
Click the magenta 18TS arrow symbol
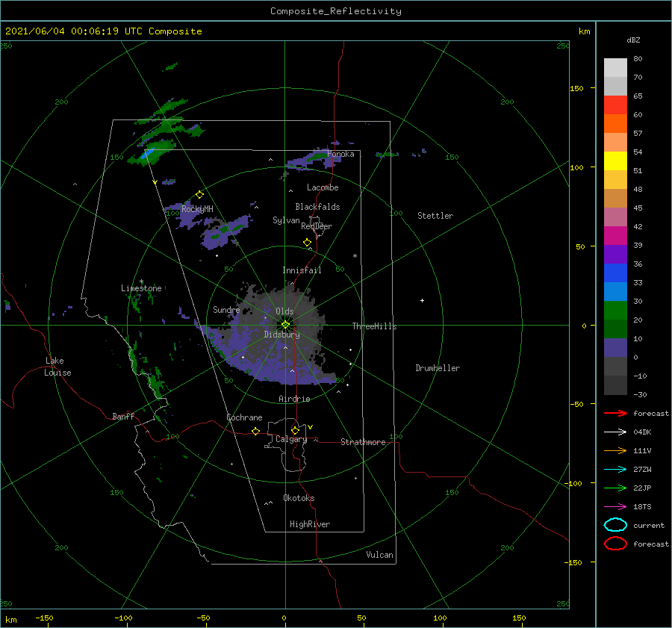tap(615, 507)
